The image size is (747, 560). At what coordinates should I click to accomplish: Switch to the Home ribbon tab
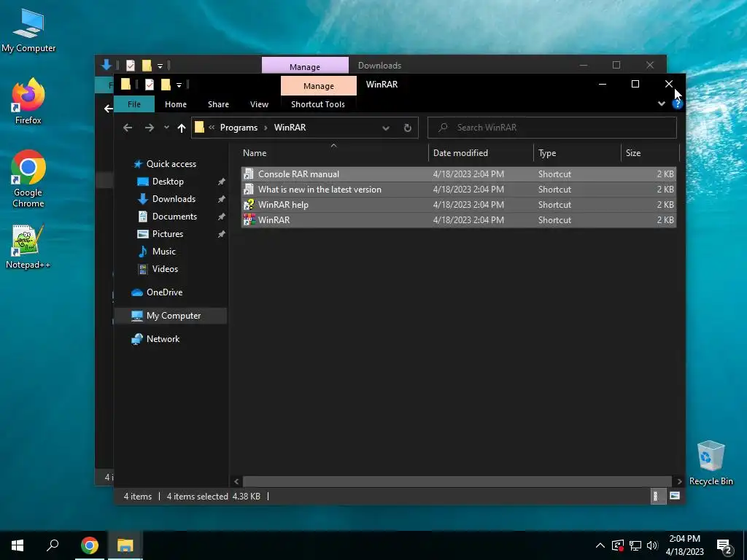click(175, 104)
